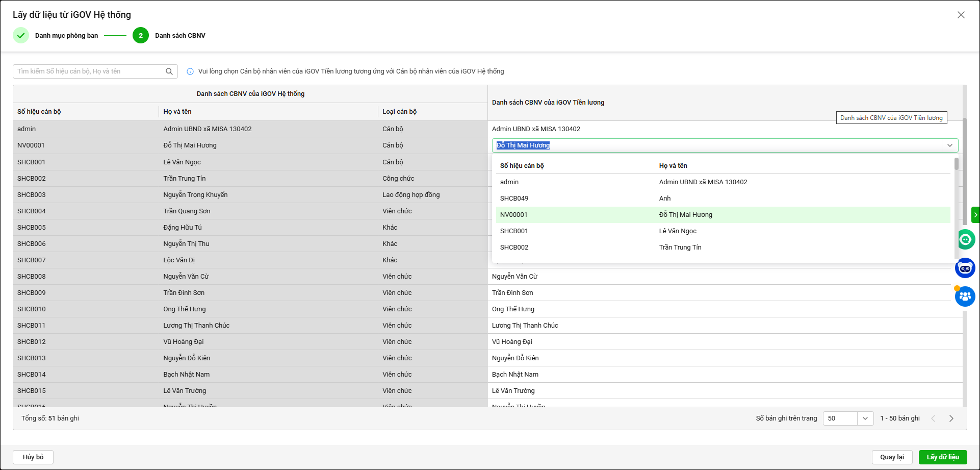Choose admin in the dropdown list
Viewport: 980px width, 470px height.
[723, 182]
